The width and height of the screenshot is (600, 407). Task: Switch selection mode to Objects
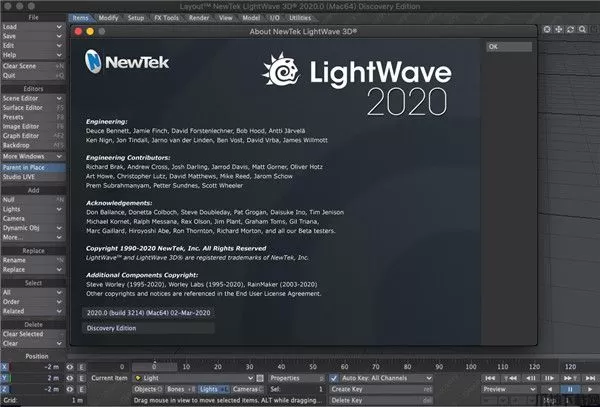coord(148,389)
